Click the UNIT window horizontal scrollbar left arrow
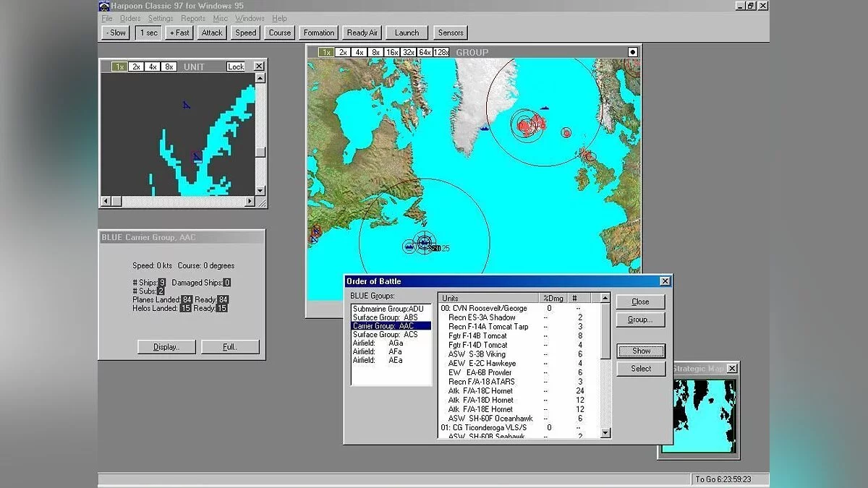Screen dimensions: 868x488 click(106, 201)
